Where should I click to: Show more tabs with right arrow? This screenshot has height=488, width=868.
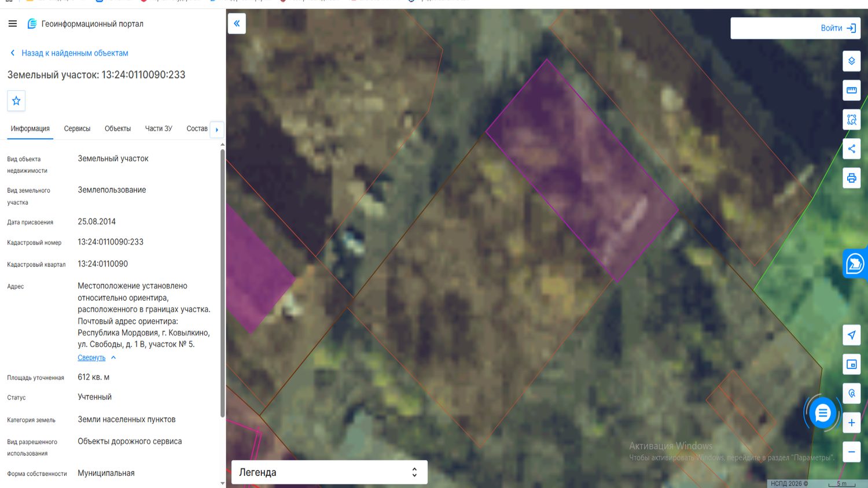click(217, 130)
